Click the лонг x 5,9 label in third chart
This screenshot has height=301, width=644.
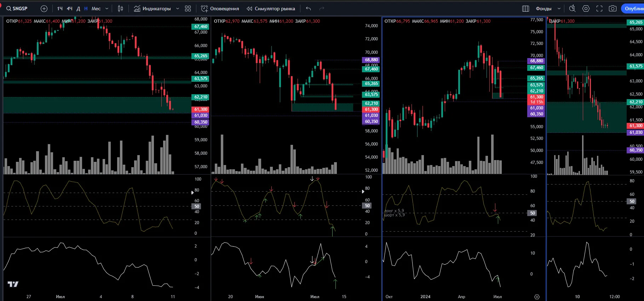[394, 211]
